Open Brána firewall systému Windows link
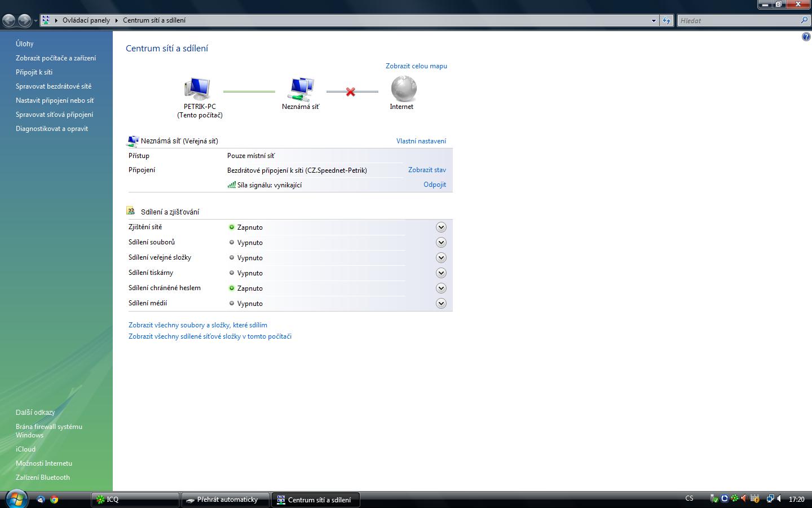 (49, 431)
